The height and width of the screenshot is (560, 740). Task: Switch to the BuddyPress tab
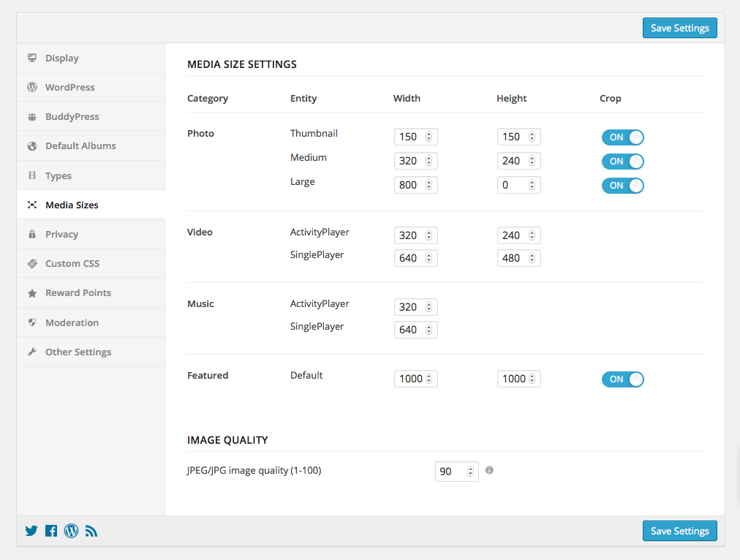(x=72, y=116)
